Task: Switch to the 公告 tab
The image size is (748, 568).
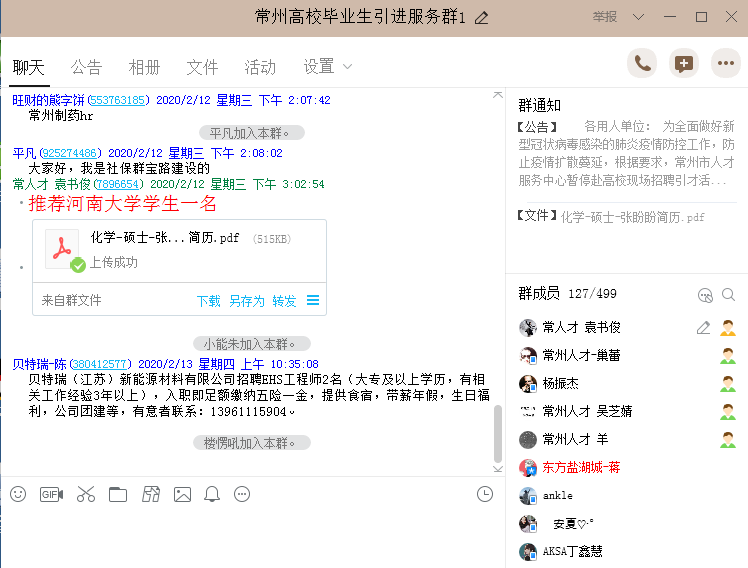Action: tap(86, 67)
